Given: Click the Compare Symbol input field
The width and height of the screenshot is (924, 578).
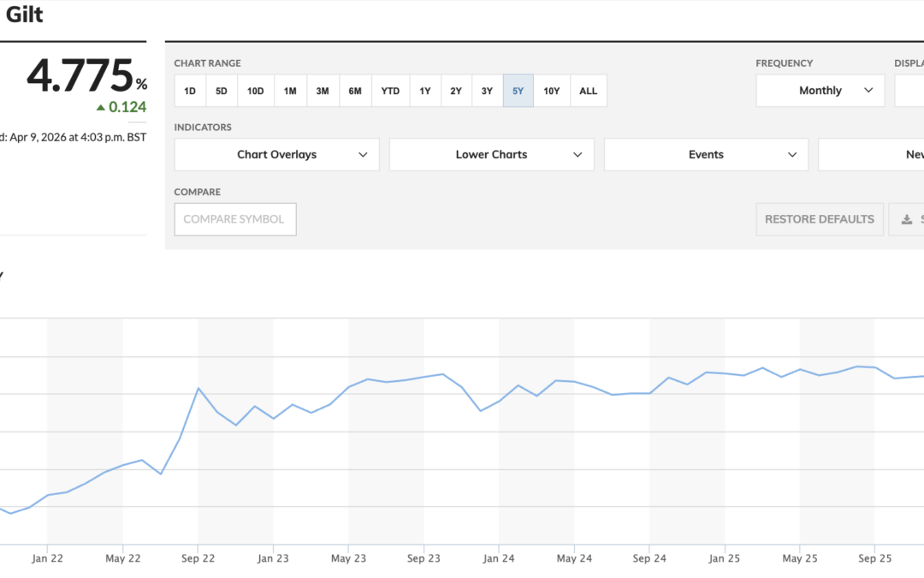Looking at the screenshot, I should pos(235,219).
